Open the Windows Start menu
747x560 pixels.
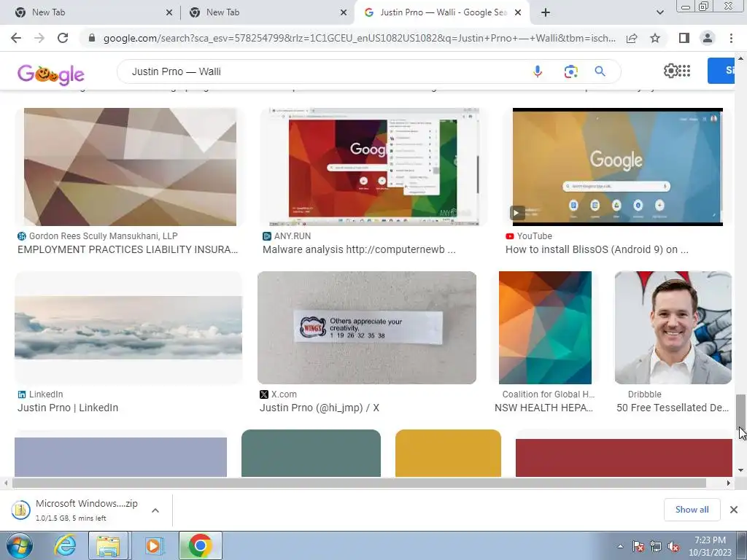point(19,545)
